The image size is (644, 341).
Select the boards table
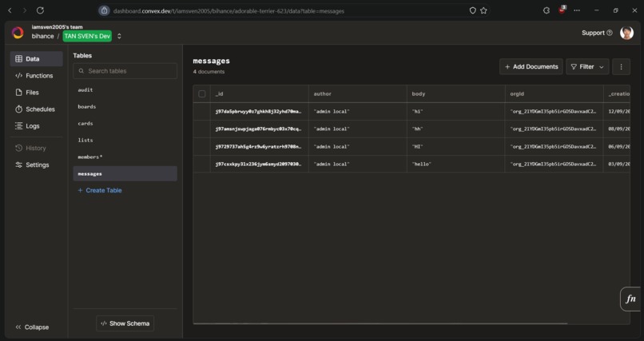(125, 107)
